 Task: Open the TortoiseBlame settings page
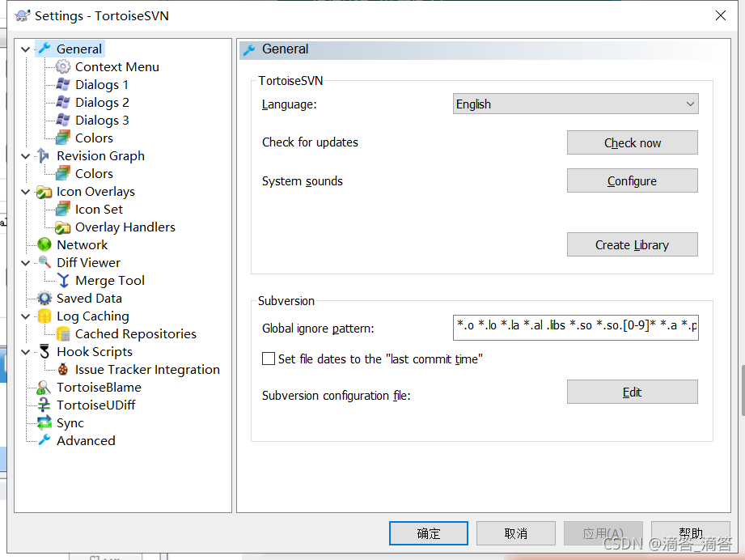[x=99, y=388]
